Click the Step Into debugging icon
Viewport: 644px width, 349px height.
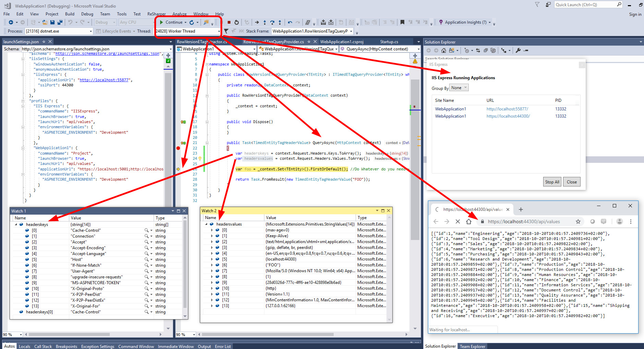264,22
